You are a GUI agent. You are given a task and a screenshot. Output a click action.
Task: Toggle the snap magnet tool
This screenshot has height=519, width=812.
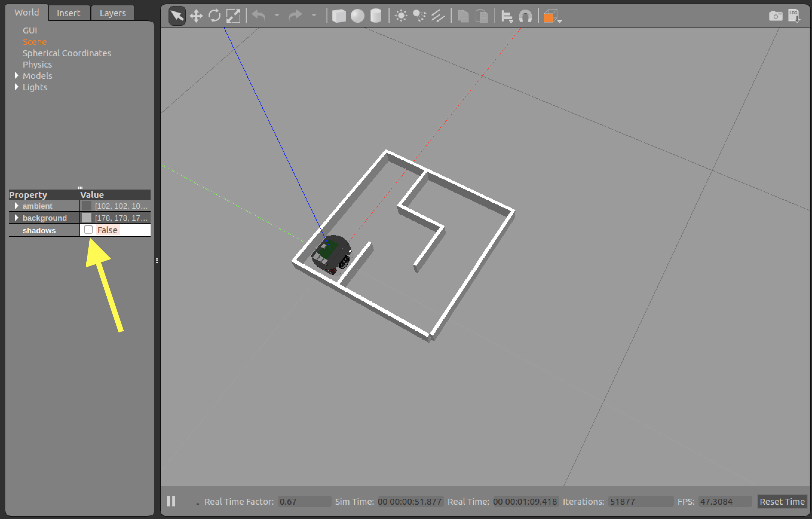[x=525, y=16]
